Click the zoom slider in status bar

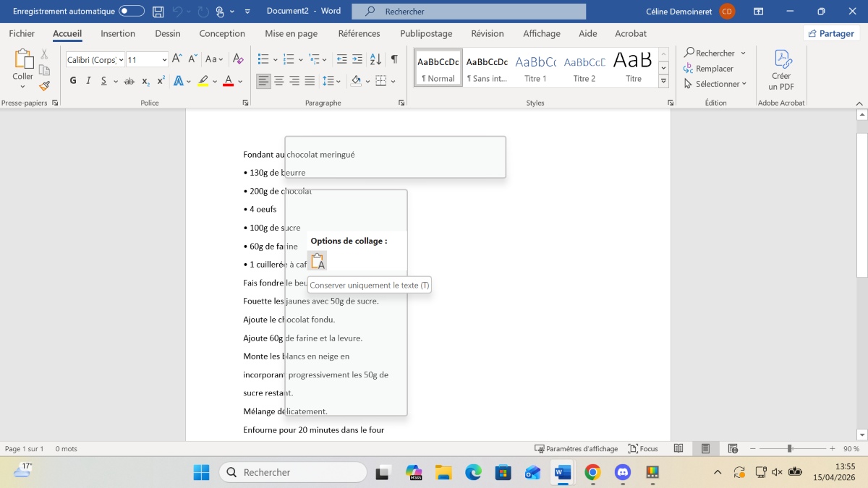[x=790, y=449]
